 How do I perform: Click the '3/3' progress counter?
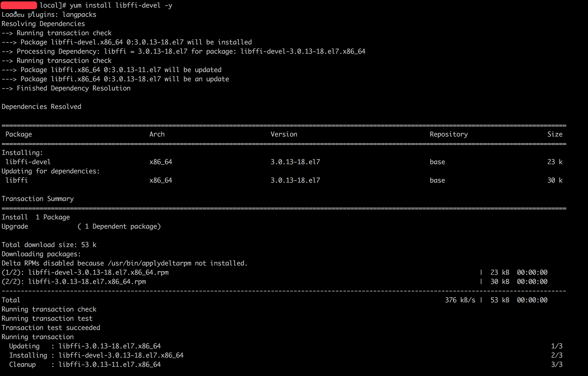coord(557,365)
